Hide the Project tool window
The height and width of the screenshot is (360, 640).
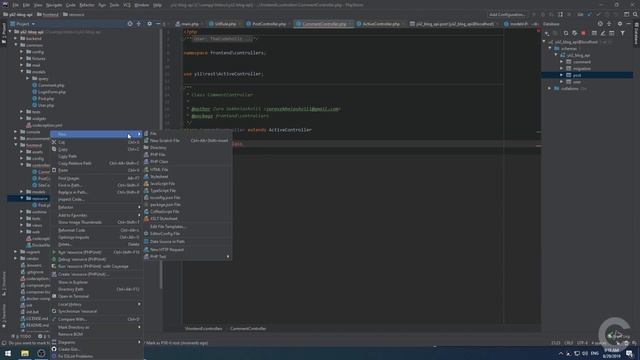click(158, 24)
